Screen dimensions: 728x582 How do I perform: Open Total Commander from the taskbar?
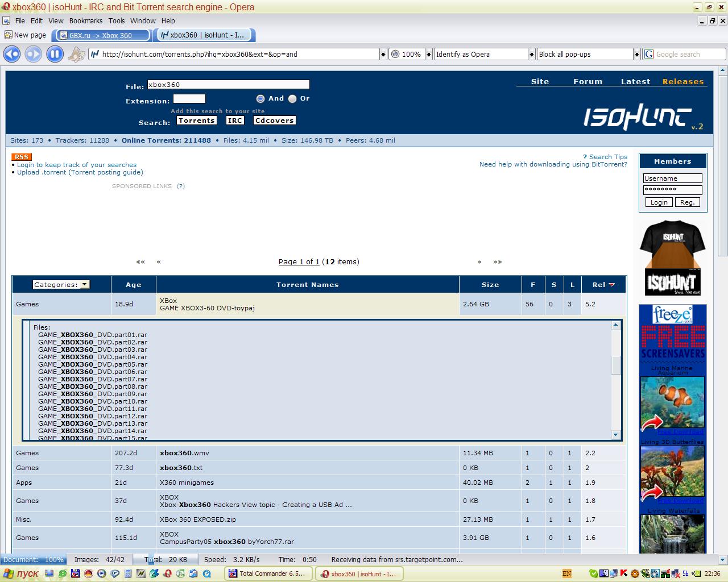[270, 574]
